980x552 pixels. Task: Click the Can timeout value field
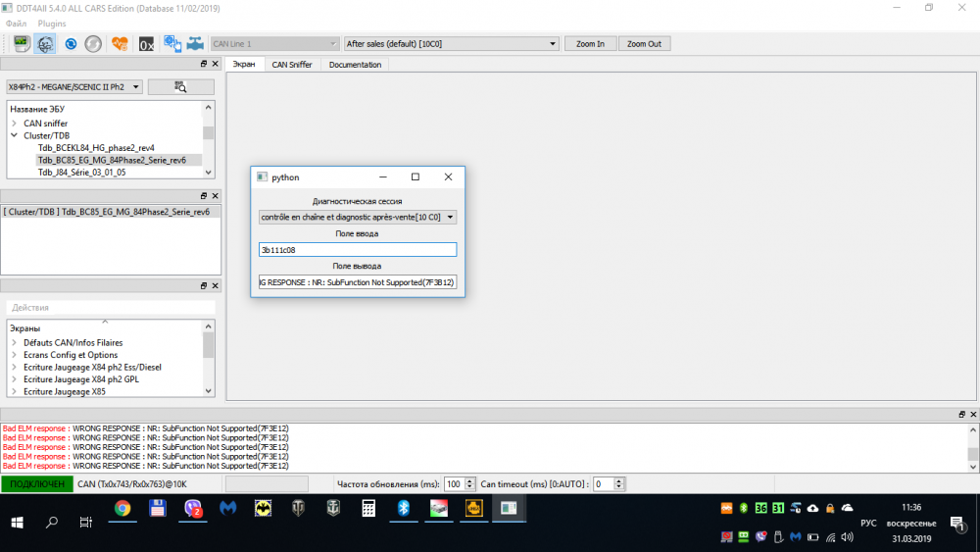[603, 484]
